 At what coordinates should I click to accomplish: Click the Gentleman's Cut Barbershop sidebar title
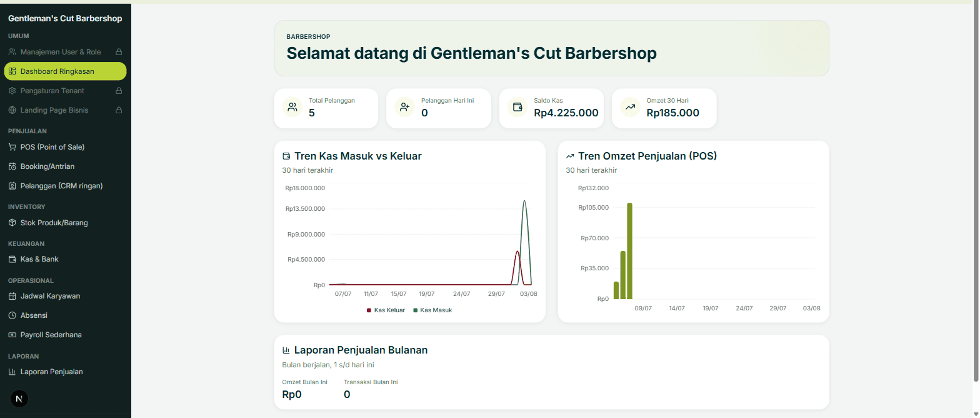tap(65, 19)
